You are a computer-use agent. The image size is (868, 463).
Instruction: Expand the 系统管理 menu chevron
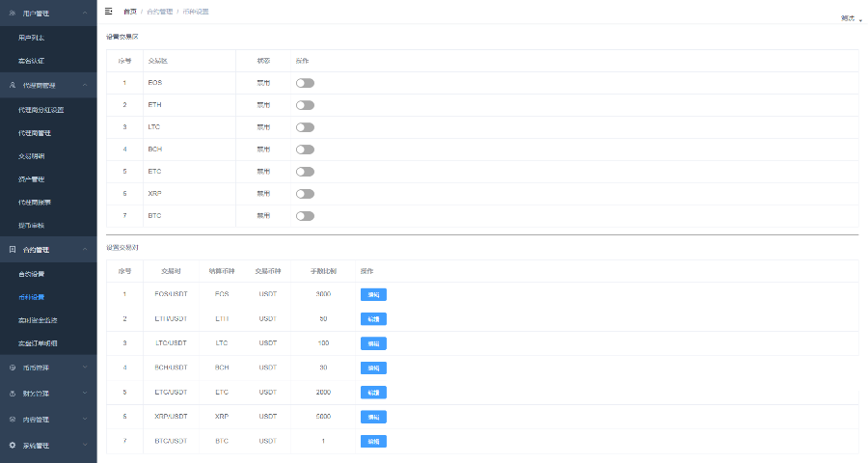click(x=85, y=446)
